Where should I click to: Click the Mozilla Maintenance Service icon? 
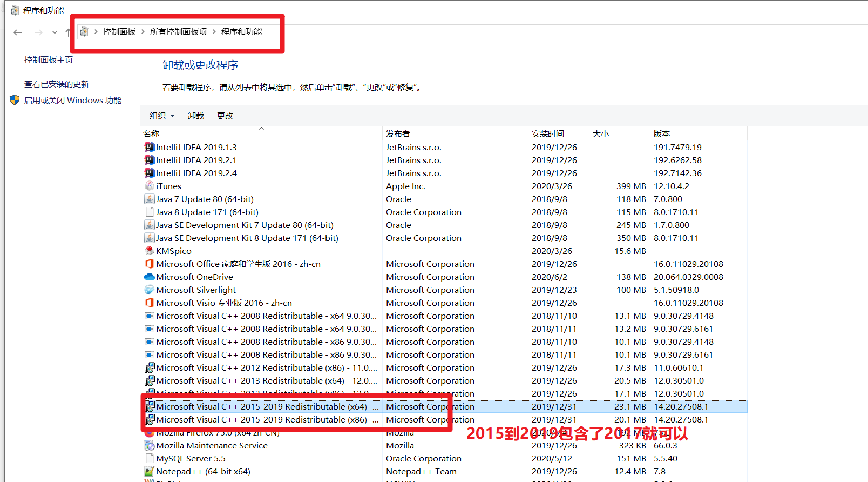[150, 445]
